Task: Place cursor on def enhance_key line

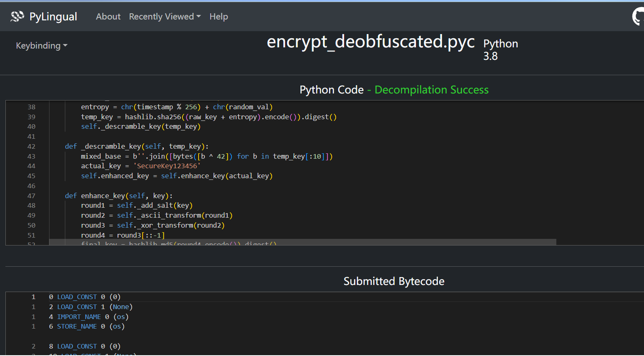Action: point(118,196)
